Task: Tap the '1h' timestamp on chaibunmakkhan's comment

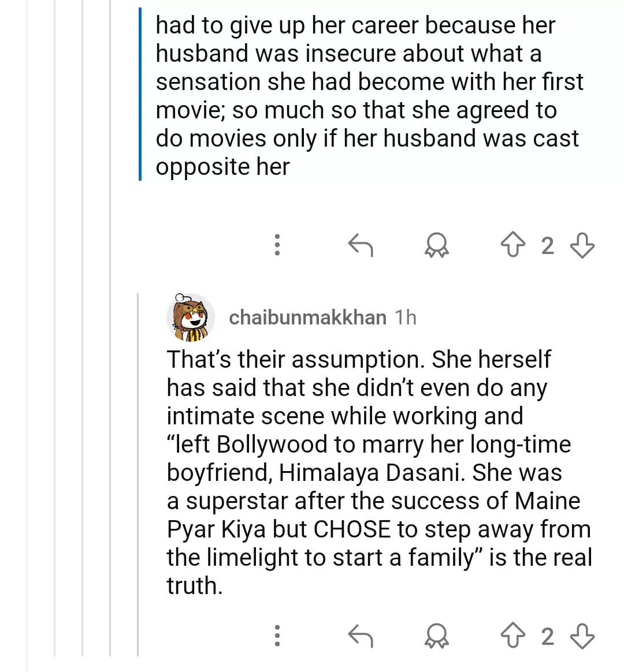Action: click(x=406, y=318)
